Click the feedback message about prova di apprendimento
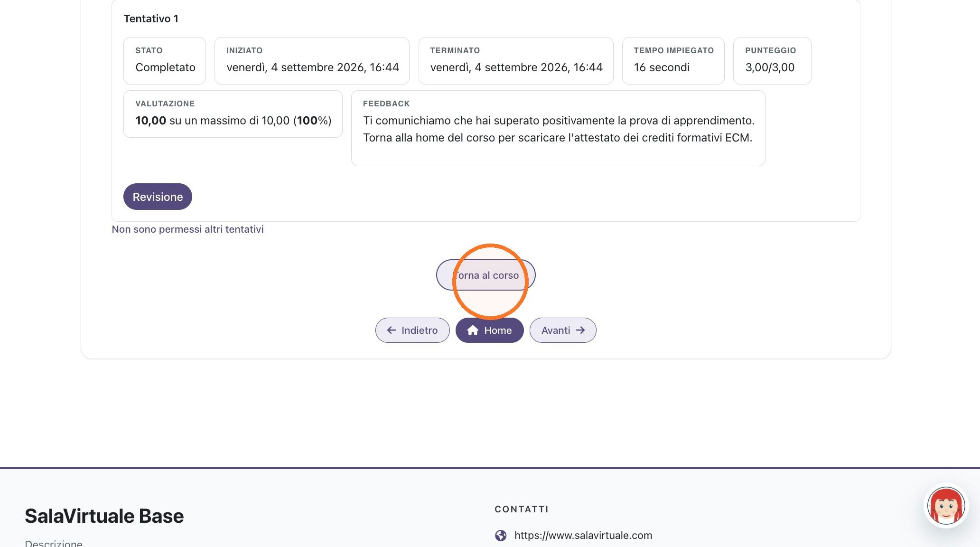 coord(559,129)
